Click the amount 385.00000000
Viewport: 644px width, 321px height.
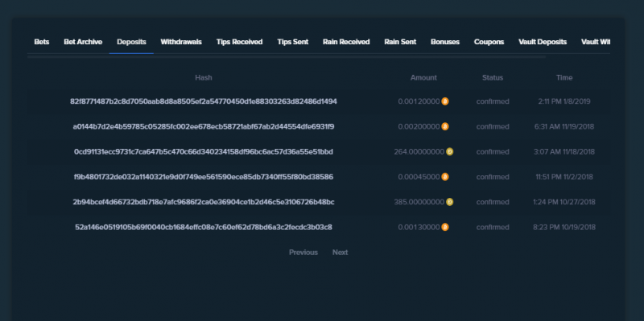pos(419,202)
